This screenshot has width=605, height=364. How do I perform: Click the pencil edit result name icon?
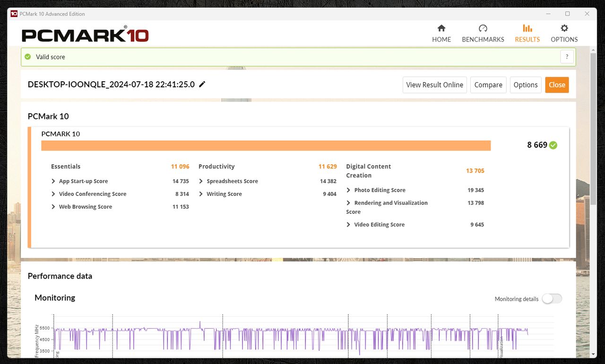coord(202,84)
